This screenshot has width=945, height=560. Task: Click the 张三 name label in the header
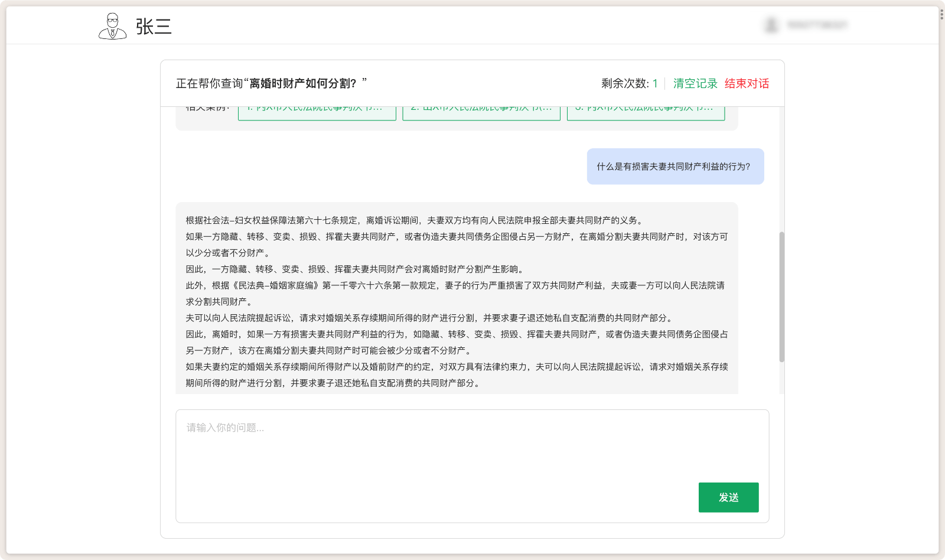152,27
